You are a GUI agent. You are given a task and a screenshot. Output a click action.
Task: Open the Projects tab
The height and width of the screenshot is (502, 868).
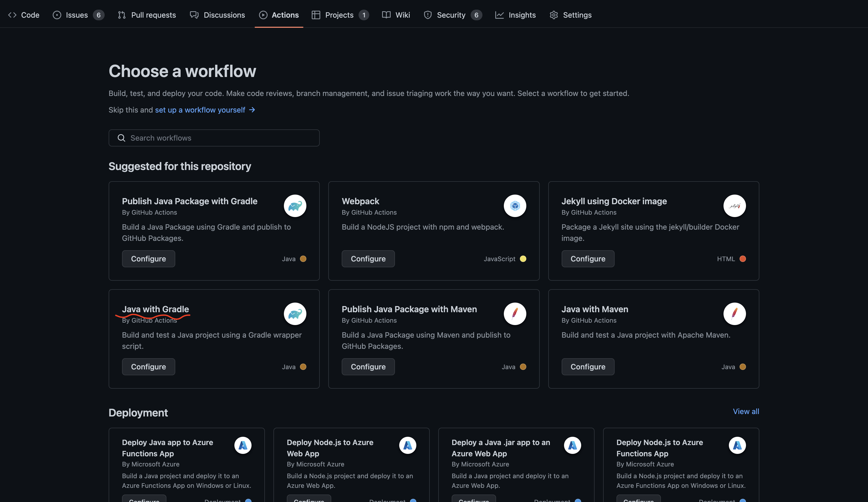(x=340, y=15)
